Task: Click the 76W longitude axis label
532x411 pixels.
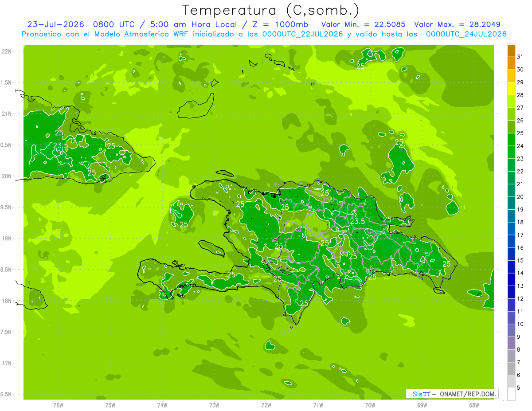Action: pyautogui.click(x=58, y=405)
